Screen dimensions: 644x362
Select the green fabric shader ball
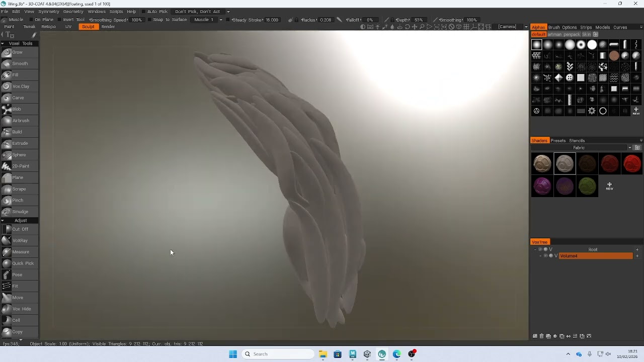click(587, 187)
